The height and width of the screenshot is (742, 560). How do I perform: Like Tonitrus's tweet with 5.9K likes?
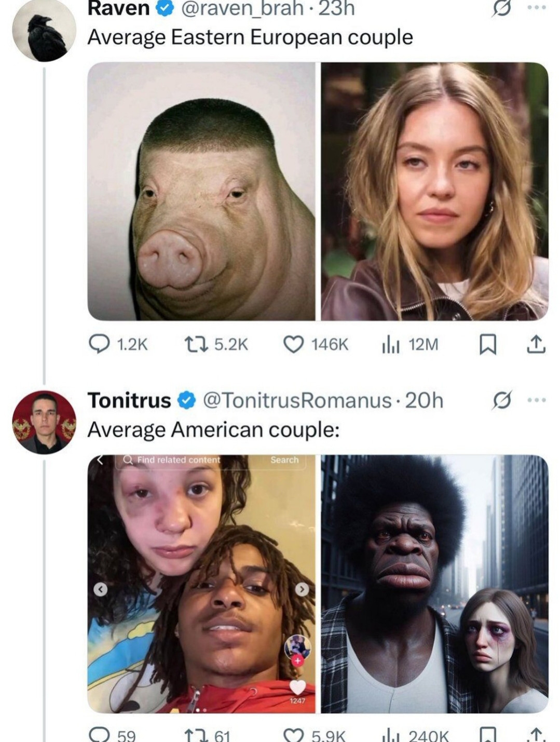[293, 735]
